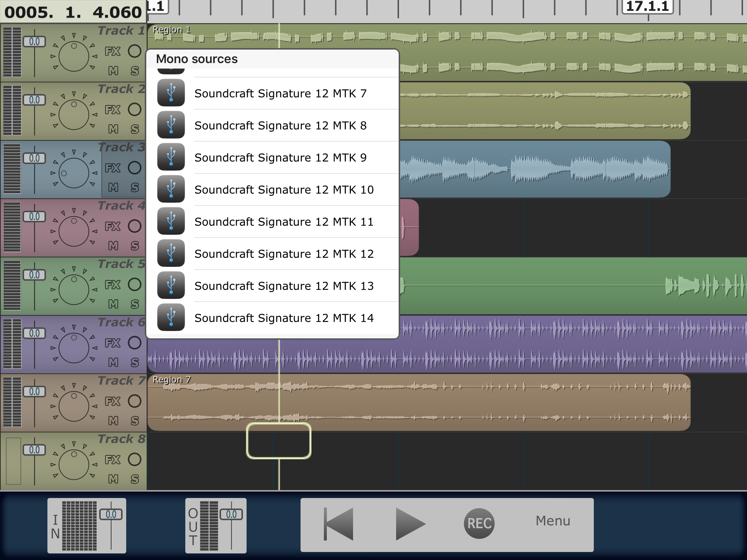This screenshot has height=560, width=747.
Task: Select the Track 5 name label
Action: pyautogui.click(x=121, y=264)
